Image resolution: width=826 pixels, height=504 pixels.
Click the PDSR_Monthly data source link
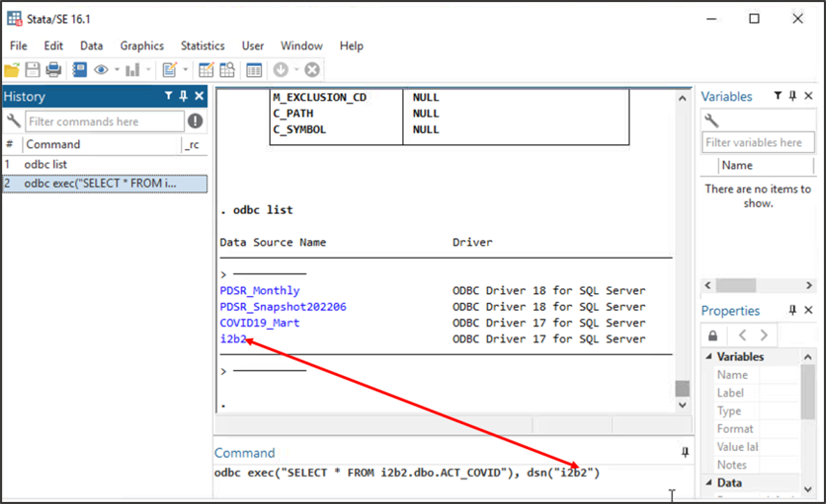pos(260,290)
